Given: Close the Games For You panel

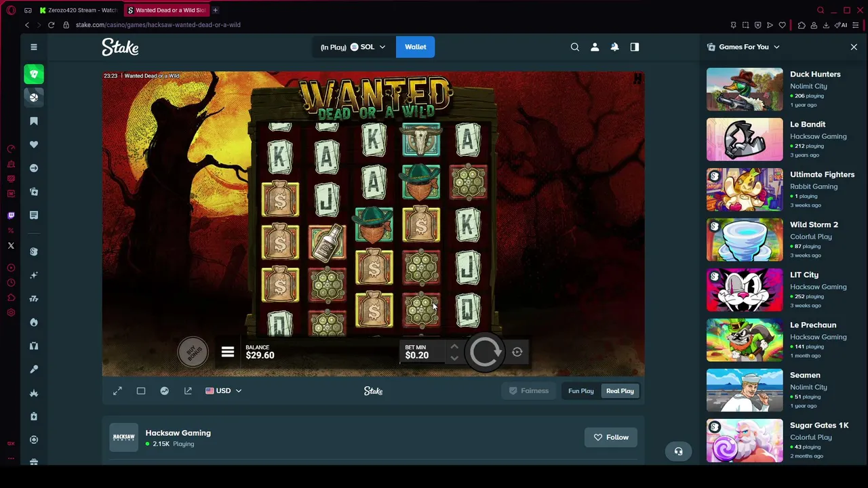Looking at the screenshot, I should pos(854,47).
